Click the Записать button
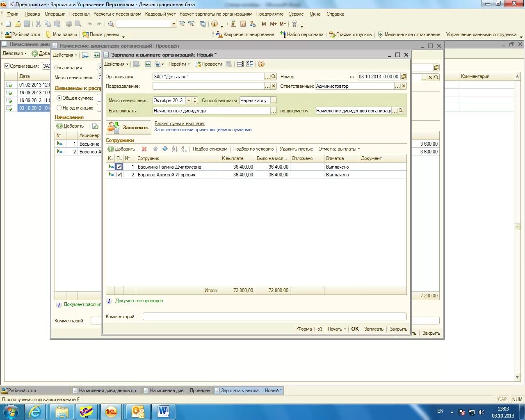This screenshot has height=420, width=525. [x=374, y=329]
